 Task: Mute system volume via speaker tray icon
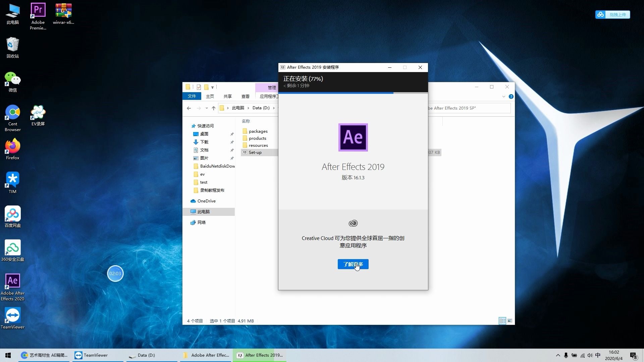click(590, 355)
